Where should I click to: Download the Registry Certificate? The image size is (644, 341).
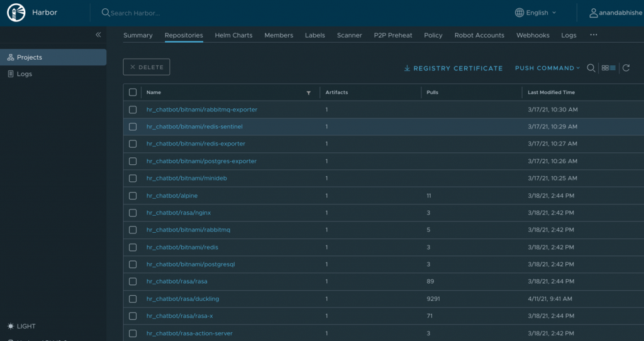click(453, 68)
